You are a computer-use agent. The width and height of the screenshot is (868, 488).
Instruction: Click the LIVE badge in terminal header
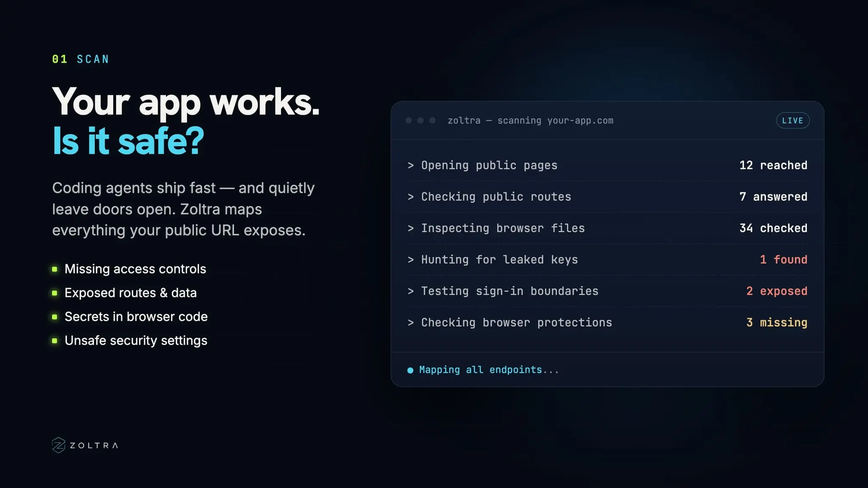tap(793, 121)
